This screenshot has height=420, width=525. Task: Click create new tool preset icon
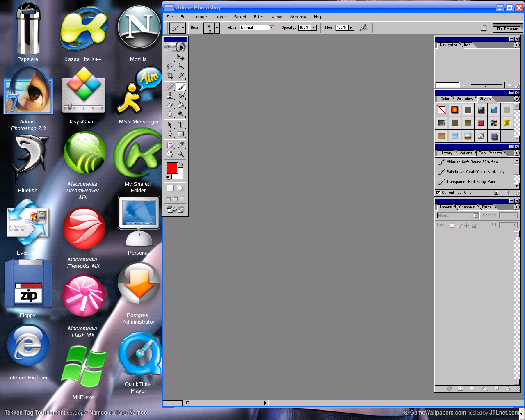pos(496,192)
